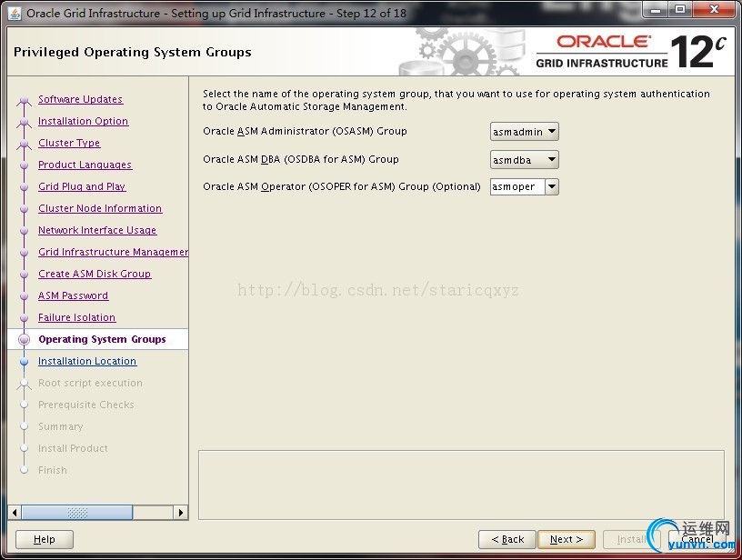The image size is (742, 560).
Task: Click the right arrow of the steps scrollbar
Action: (x=180, y=512)
